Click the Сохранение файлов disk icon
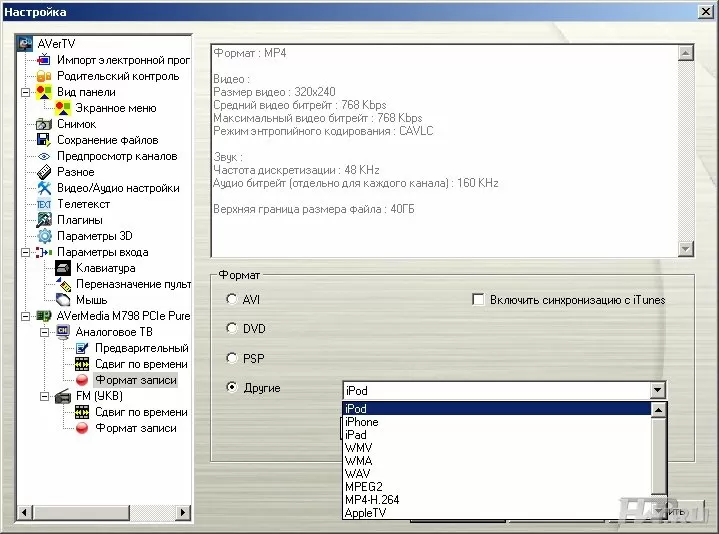The height and width of the screenshot is (534, 719). point(44,140)
